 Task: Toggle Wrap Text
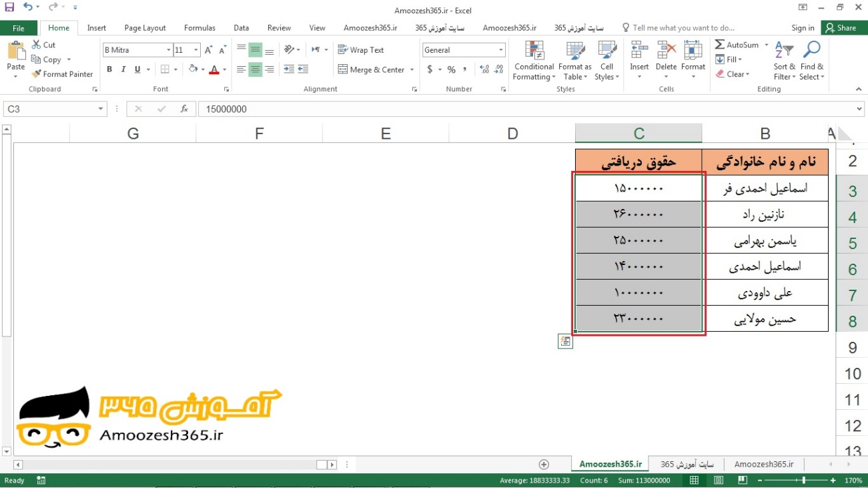point(361,50)
